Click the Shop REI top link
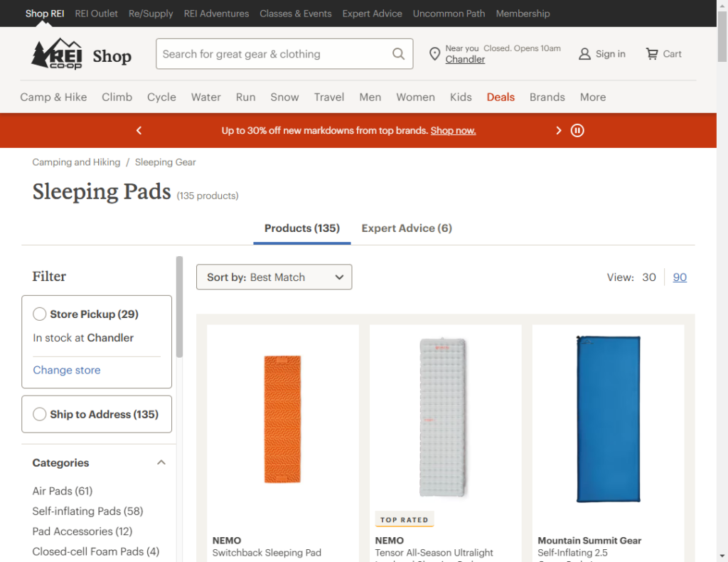This screenshot has height=562, width=728. [45, 14]
